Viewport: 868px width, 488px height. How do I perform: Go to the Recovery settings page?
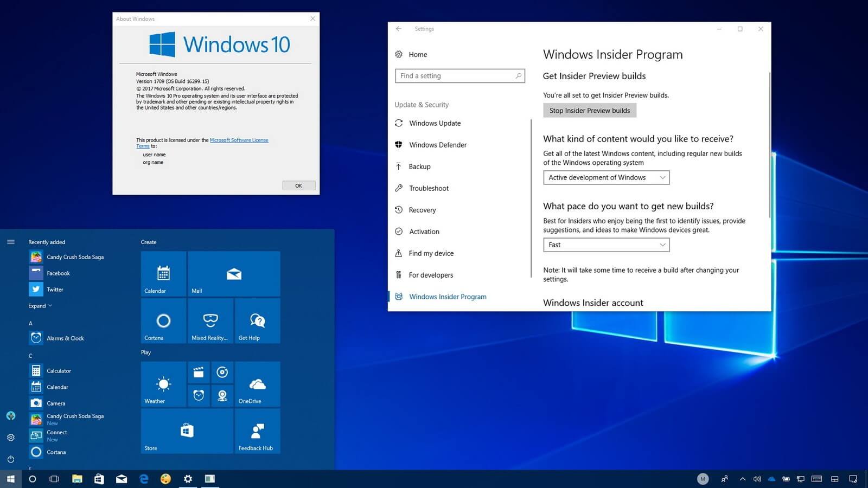422,210
